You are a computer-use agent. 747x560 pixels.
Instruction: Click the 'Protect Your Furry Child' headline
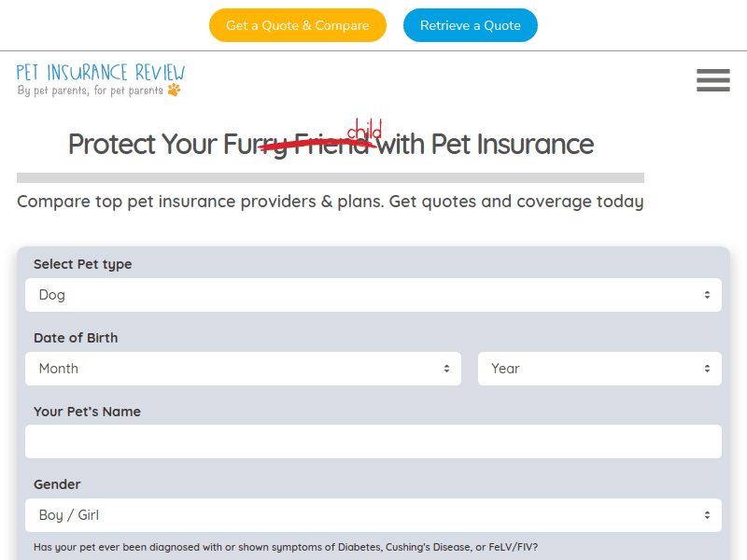click(x=331, y=145)
